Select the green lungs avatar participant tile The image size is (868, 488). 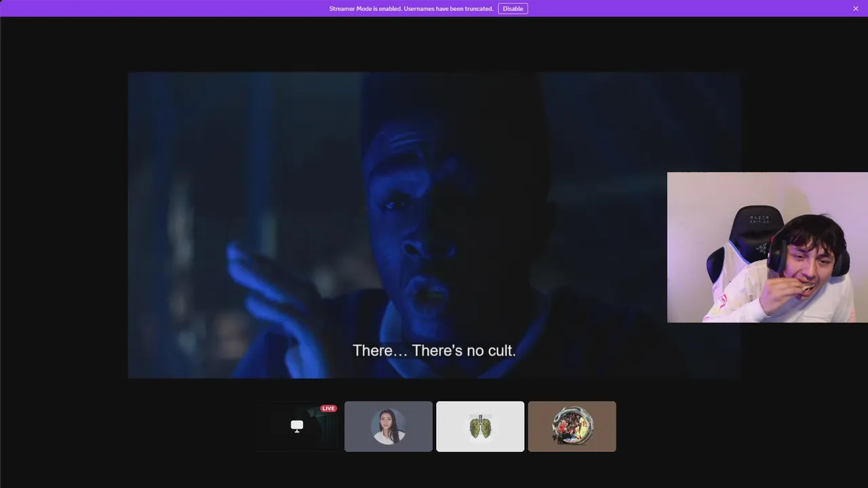pyautogui.click(x=480, y=426)
